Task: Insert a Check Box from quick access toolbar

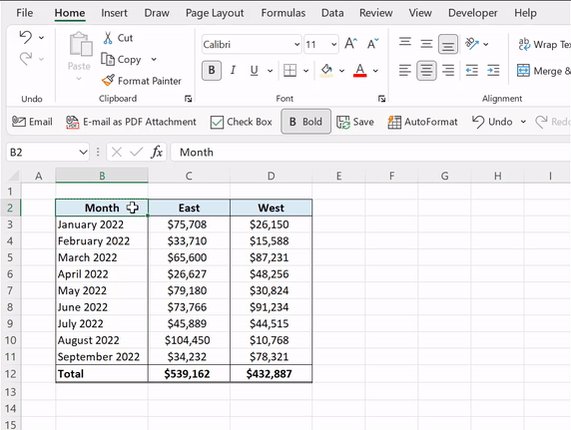Action: (241, 122)
